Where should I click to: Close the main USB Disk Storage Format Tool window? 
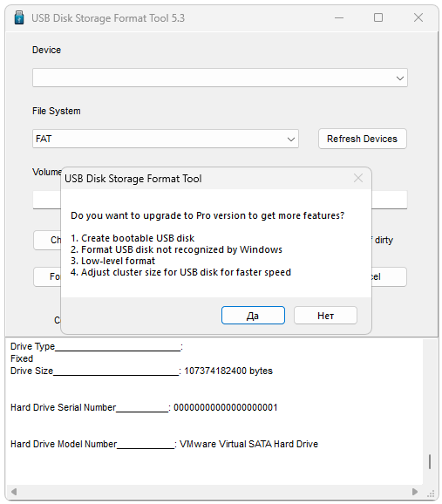tap(418, 17)
